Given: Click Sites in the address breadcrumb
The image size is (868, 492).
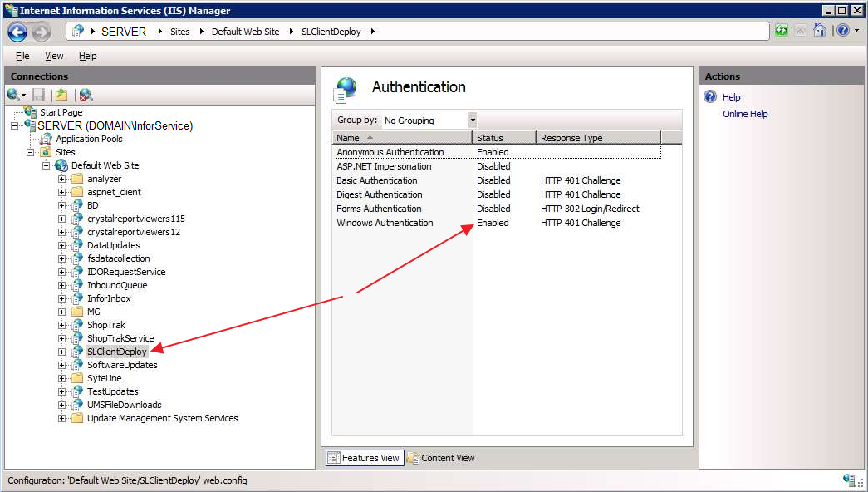Looking at the screenshot, I should pyautogui.click(x=180, y=32).
